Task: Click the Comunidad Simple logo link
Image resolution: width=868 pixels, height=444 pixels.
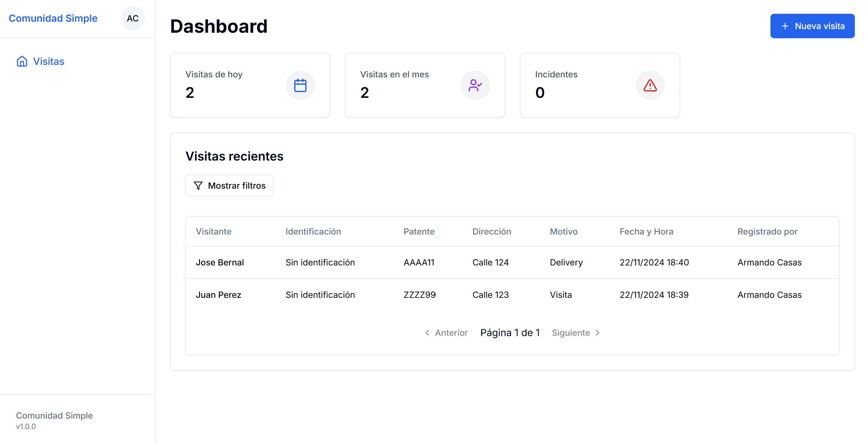Action: (x=53, y=18)
